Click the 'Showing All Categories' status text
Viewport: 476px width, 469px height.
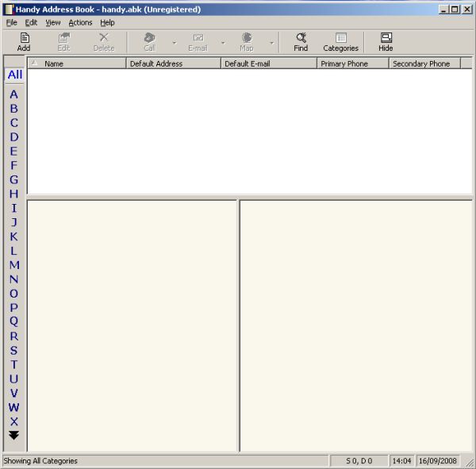click(x=40, y=461)
